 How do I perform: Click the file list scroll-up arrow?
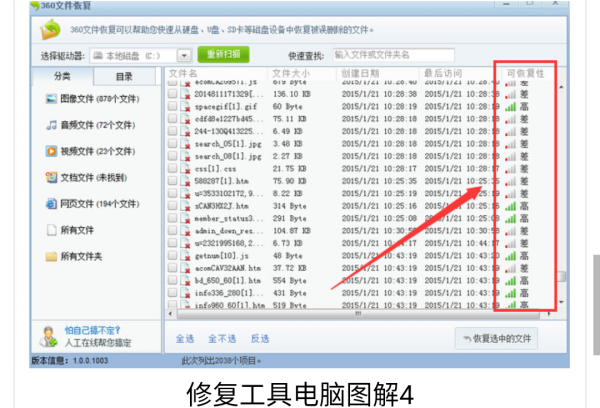tap(561, 87)
